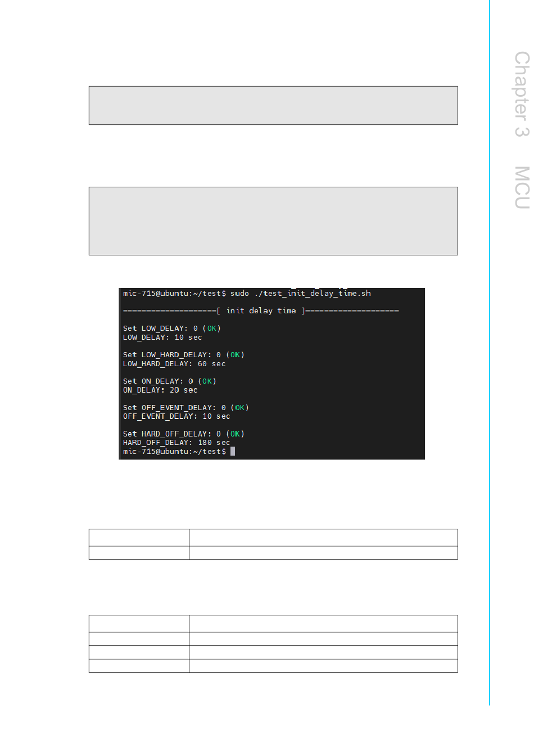Click the "Set HARD_OFF_DELAY: 0 (OK)" line
The width and height of the screenshot is (534, 756).
coord(184,434)
